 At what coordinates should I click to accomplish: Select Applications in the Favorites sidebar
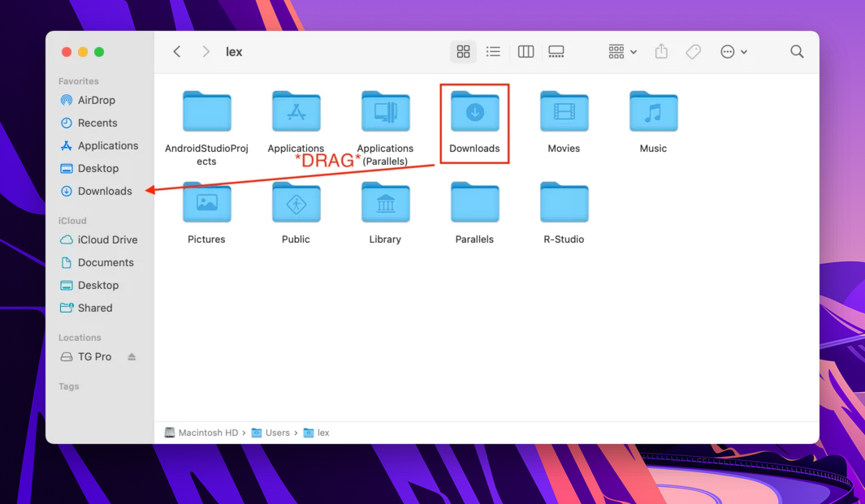pos(97,145)
